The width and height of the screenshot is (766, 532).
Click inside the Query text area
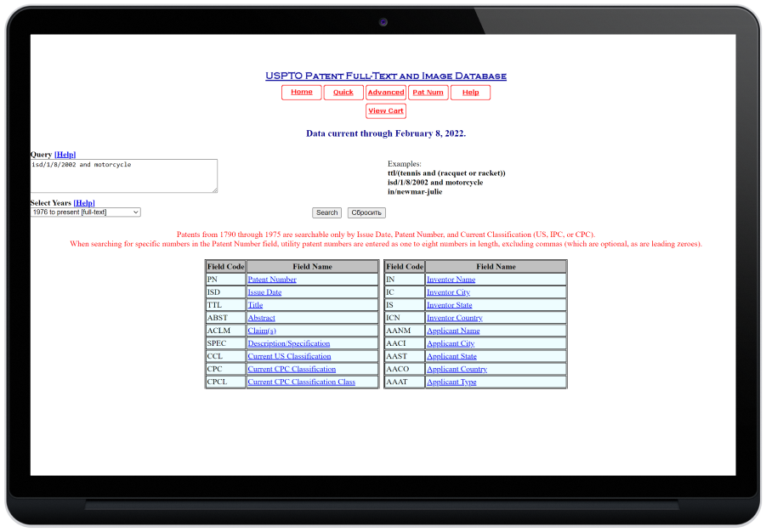[x=124, y=176]
